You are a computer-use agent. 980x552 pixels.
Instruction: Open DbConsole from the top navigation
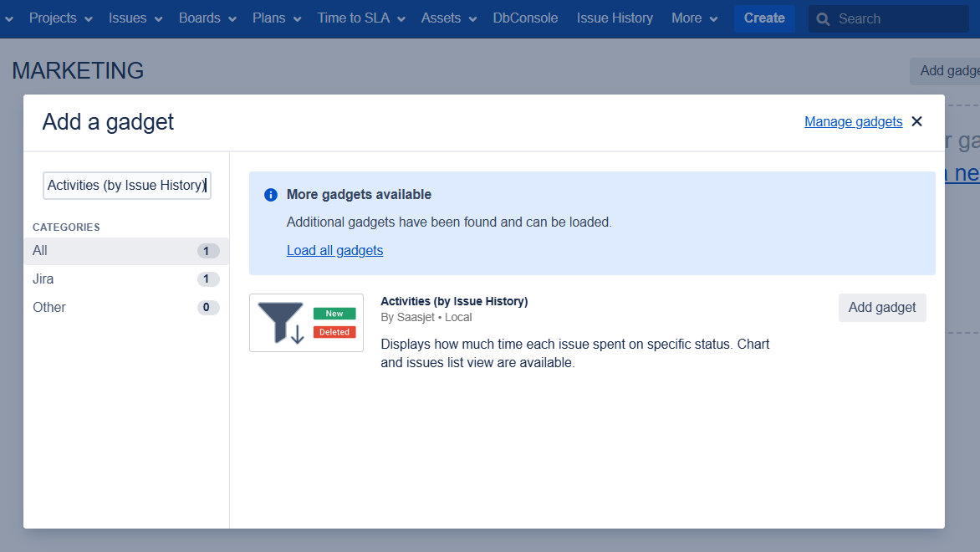525,18
